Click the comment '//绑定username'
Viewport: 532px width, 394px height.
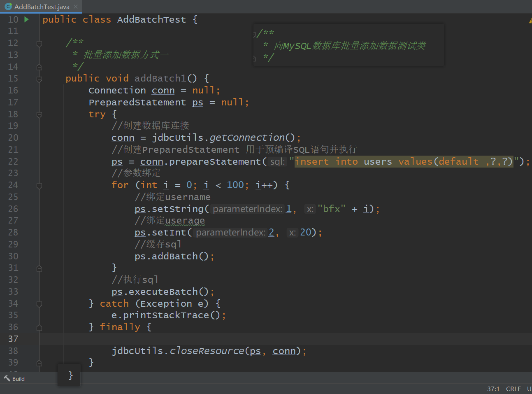(x=172, y=197)
